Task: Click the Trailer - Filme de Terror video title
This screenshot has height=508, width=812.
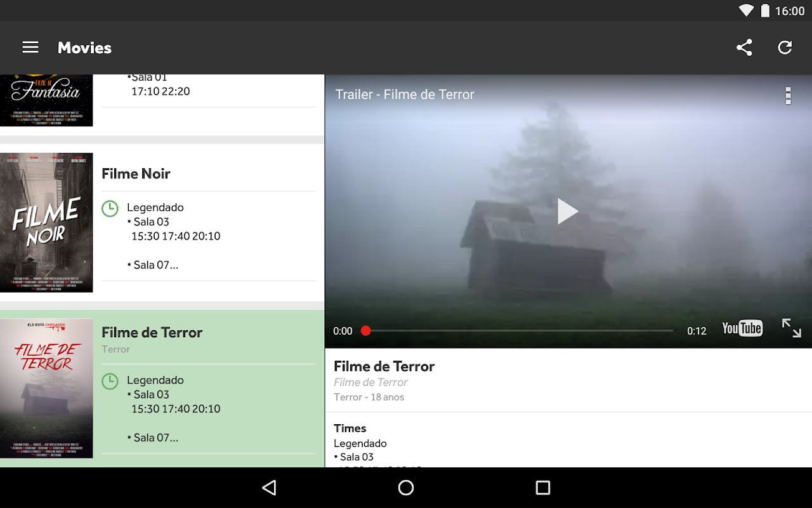Action: (405, 95)
